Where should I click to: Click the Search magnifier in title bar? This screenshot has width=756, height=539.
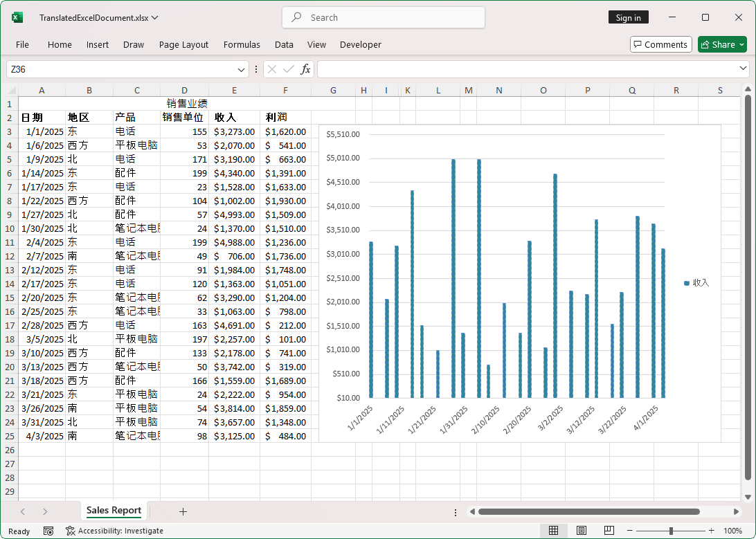(296, 17)
